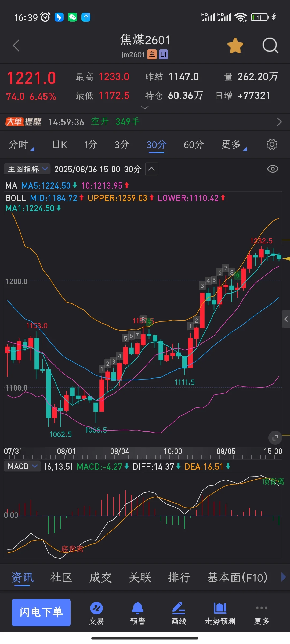This screenshot has width=290, height=644.
Task: Open the 成交 tab
Action: coord(101,577)
